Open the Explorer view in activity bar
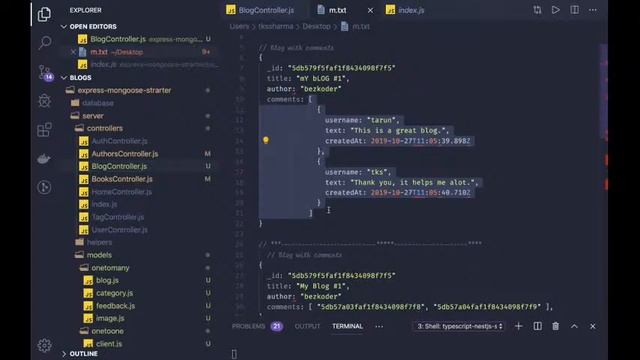640x360 pixels. (44, 14)
